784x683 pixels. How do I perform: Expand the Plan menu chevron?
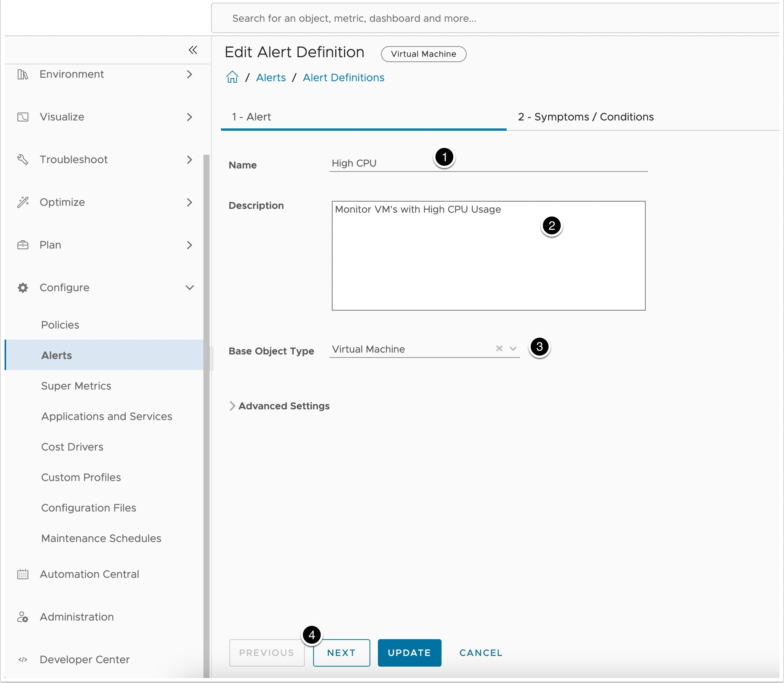189,245
